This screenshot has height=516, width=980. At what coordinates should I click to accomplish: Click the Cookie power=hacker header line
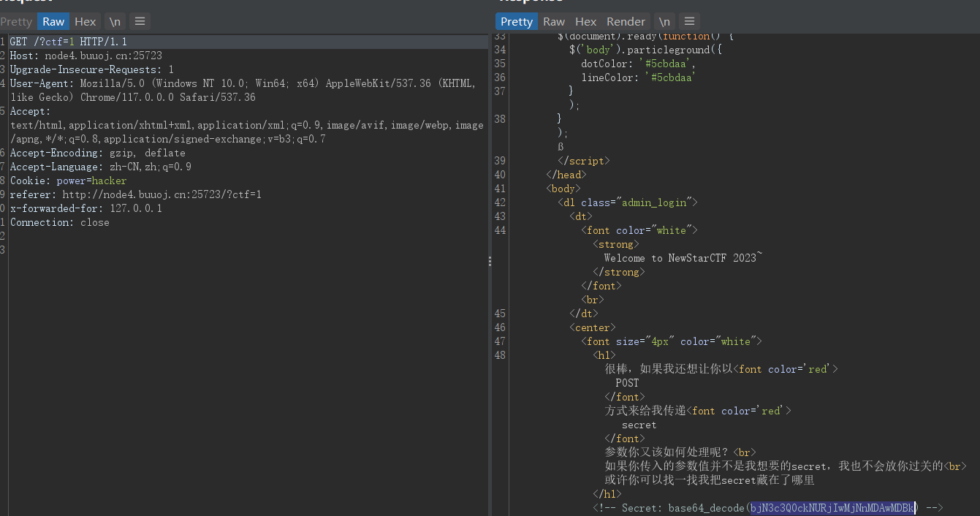click(x=68, y=181)
